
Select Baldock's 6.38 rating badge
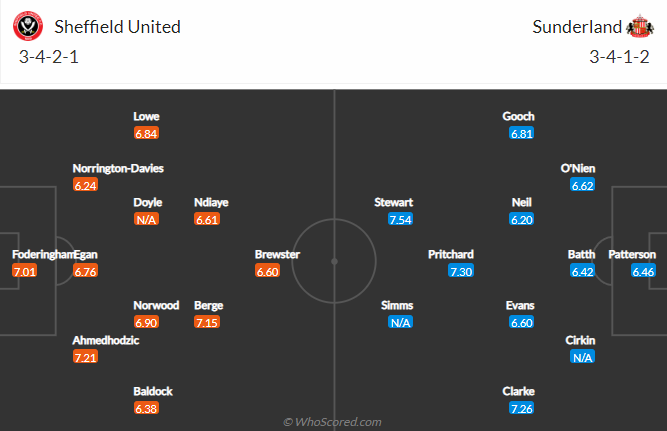(x=146, y=408)
